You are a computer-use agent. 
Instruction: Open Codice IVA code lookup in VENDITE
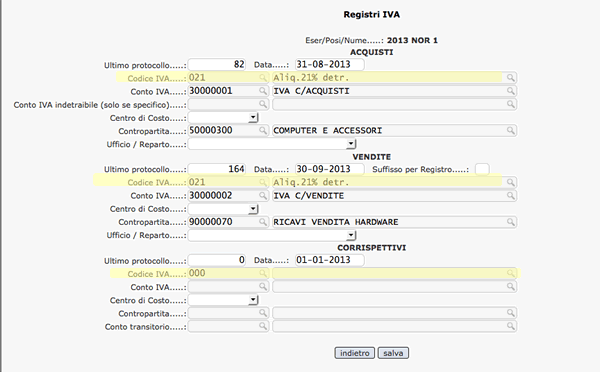pyautogui.click(x=263, y=183)
